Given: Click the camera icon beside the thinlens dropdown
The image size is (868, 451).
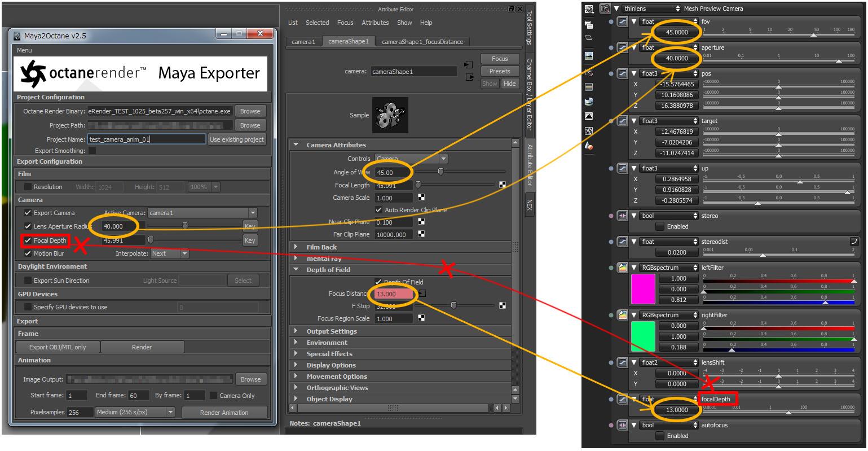Looking at the screenshot, I should [606, 8].
